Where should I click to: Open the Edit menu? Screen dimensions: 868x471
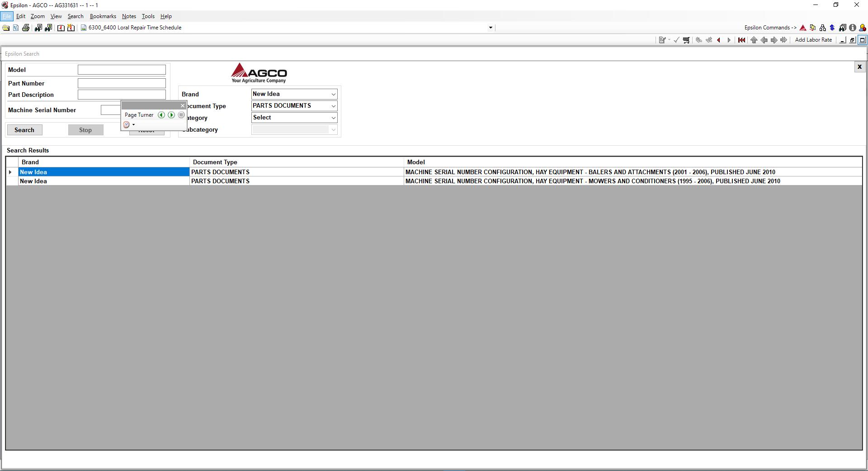[21, 16]
